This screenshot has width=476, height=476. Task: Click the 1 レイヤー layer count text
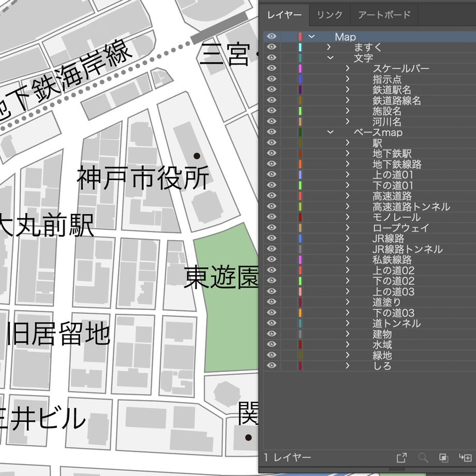(x=288, y=457)
